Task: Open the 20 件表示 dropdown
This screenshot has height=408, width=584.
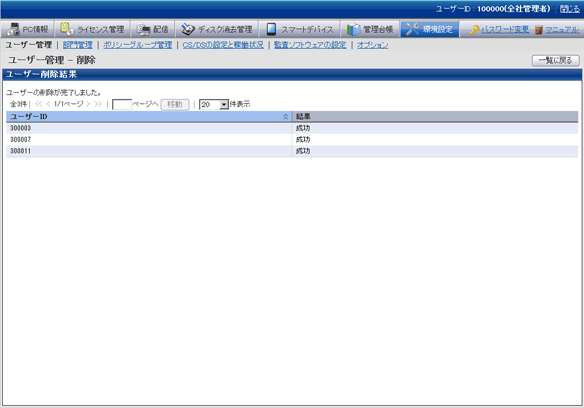Action: pos(214,105)
